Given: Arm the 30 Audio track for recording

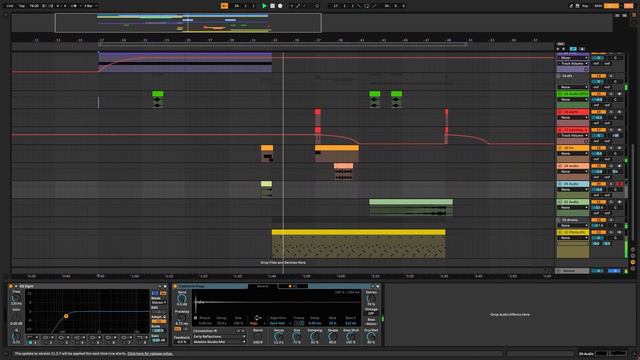Looking at the screenshot, I should coord(619,184).
